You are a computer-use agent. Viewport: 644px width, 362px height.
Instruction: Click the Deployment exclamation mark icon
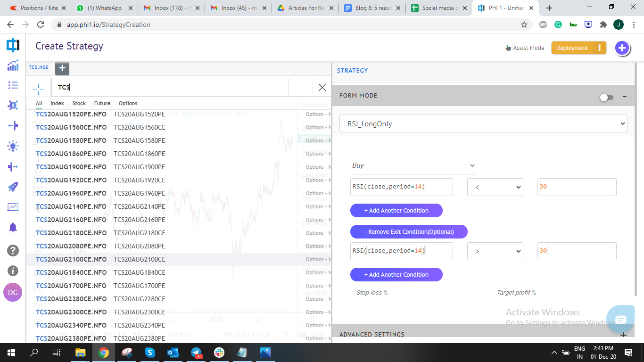[599, 48]
